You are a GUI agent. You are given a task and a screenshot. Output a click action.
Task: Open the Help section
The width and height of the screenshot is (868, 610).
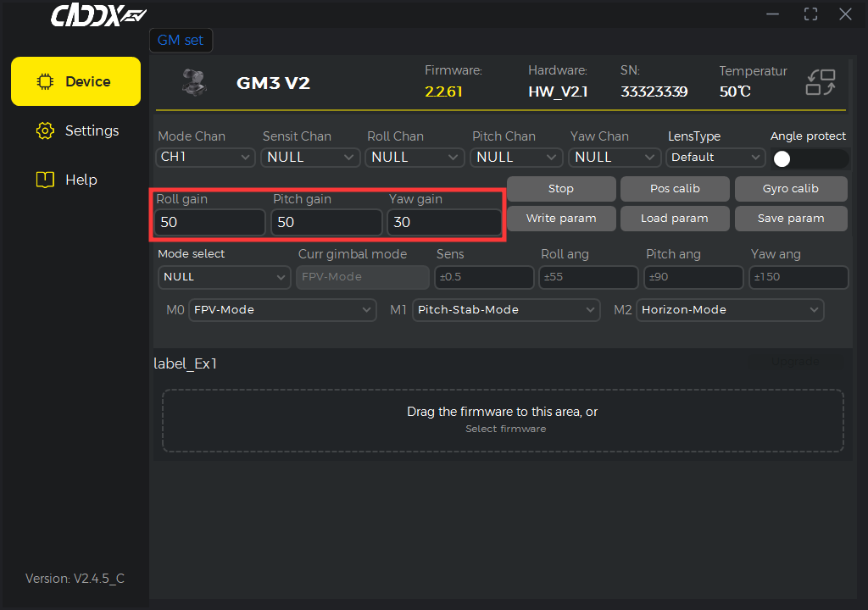click(66, 180)
